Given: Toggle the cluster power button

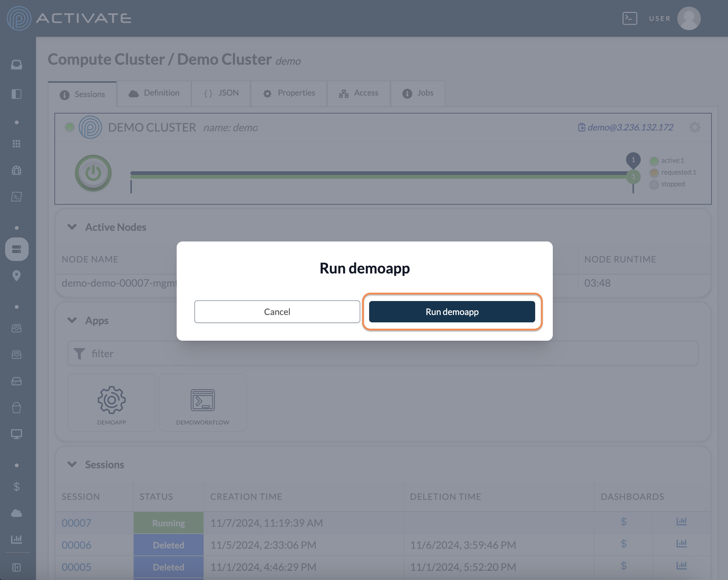Looking at the screenshot, I should coord(93,173).
